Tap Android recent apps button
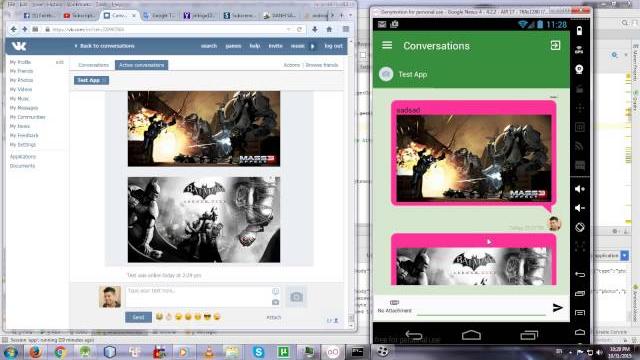The width and height of the screenshot is (640, 360). [529, 335]
